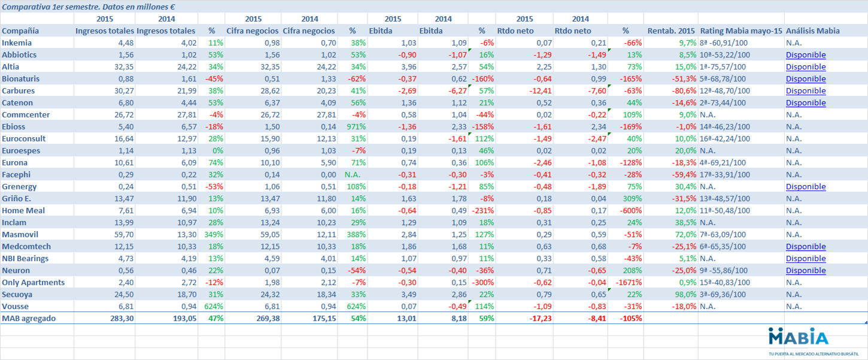Image resolution: width=868 pixels, height=360 pixels.
Task: Select the 'Inclam' company cell
Action: (x=14, y=222)
